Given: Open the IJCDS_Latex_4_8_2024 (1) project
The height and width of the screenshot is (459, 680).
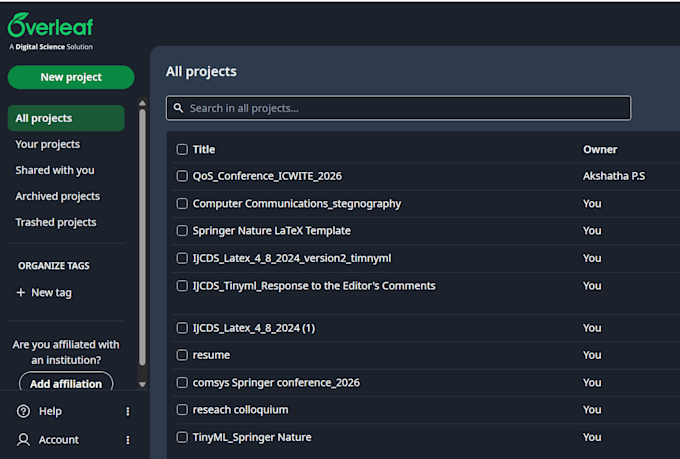Looking at the screenshot, I should point(254,328).
